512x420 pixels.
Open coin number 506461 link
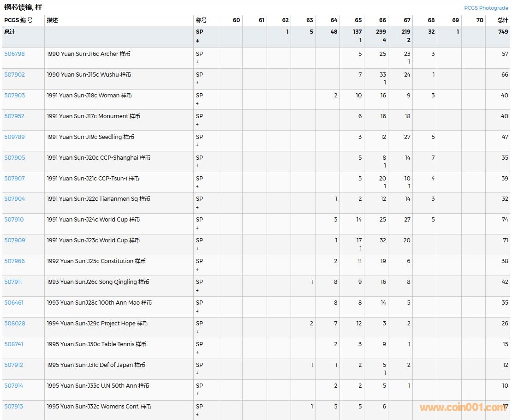click(14, 303)
